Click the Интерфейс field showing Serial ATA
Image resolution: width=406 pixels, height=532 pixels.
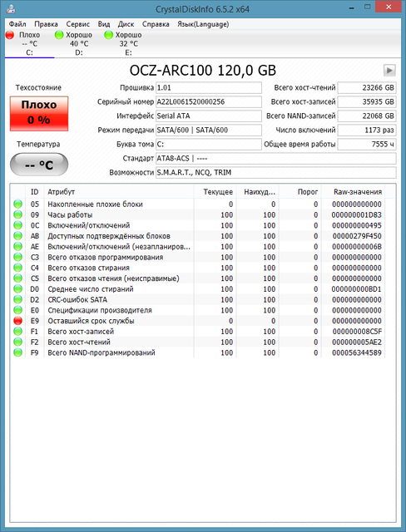coord(209,116)
